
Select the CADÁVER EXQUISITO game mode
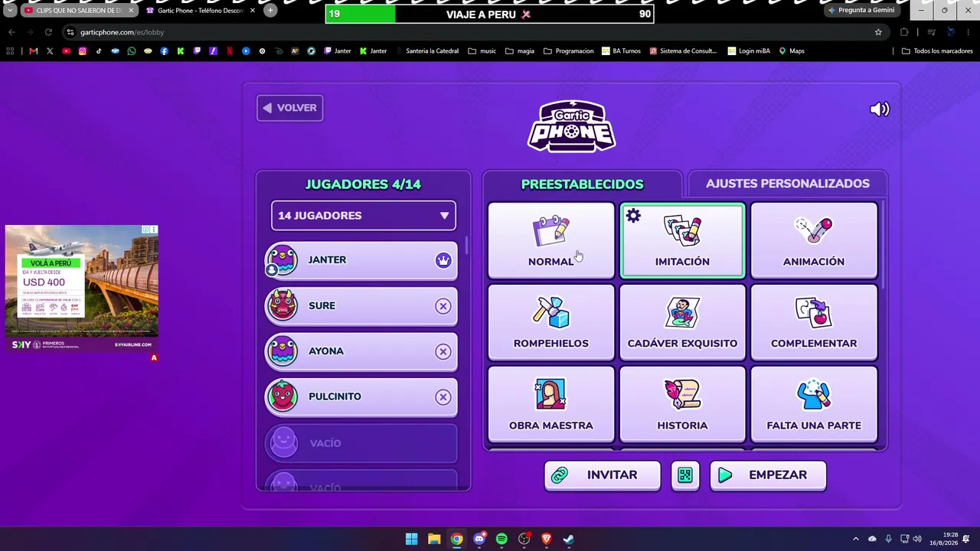point(682,322)
